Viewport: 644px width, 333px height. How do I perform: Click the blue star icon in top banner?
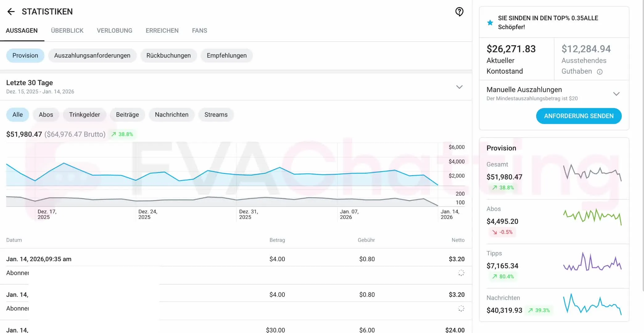pyautogui.click(x=490, y=23)
